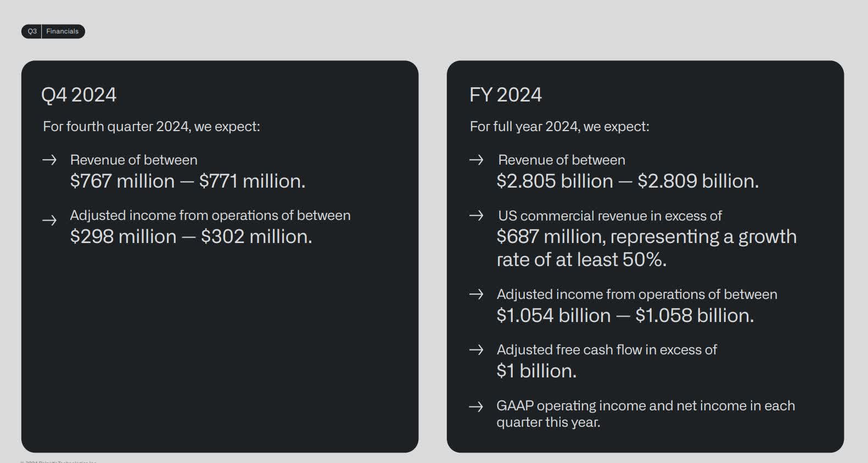Click the arrow beside US commercial revenue
The image size is (868, 463).
point(476,216)
